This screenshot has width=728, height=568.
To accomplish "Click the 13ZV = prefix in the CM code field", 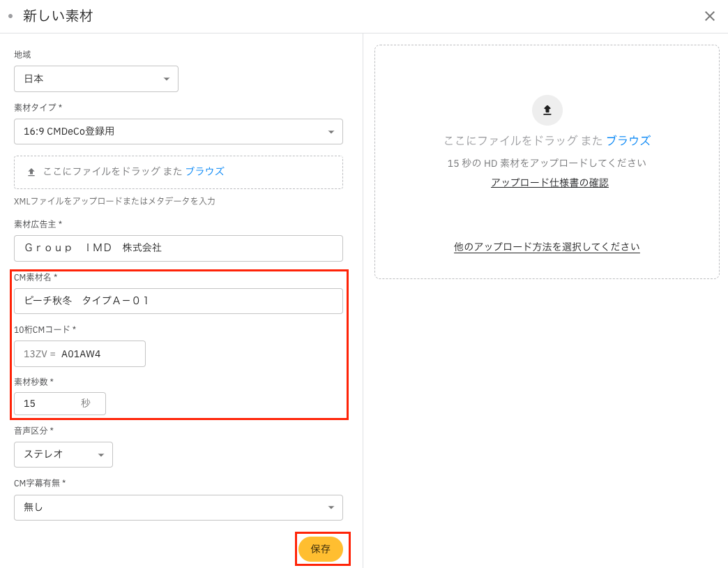I will coord(40,354).
